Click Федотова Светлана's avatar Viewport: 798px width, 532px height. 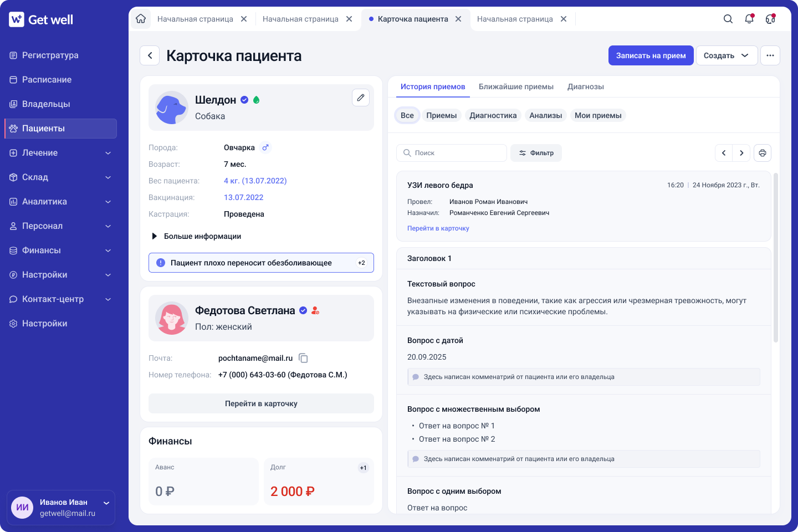172,318
